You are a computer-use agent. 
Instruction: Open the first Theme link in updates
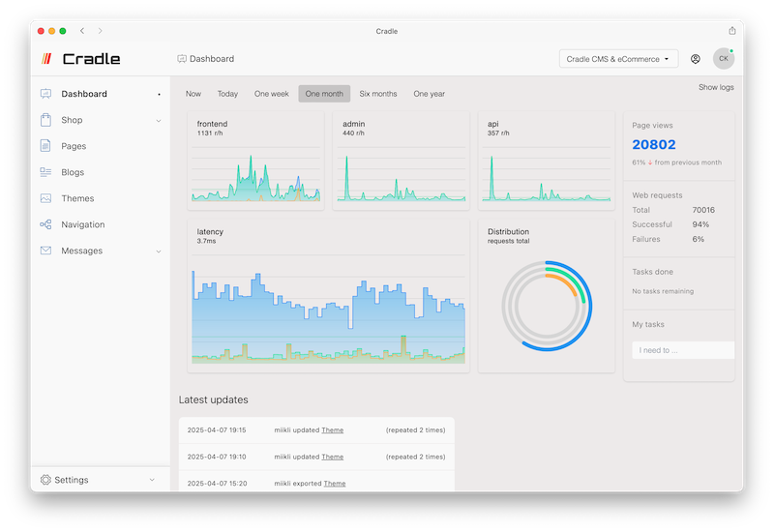332,429
